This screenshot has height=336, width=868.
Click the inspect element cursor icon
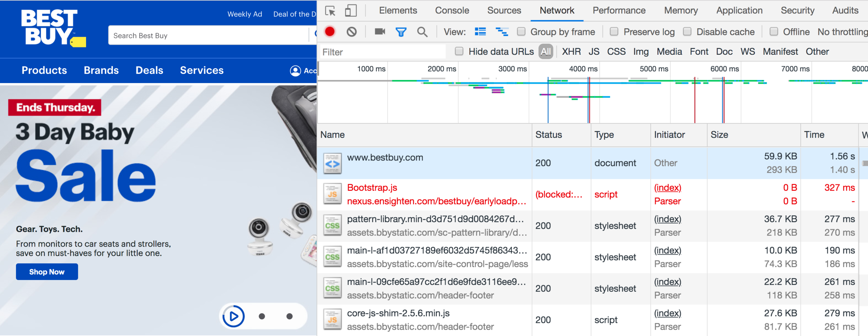pos(330,11)
